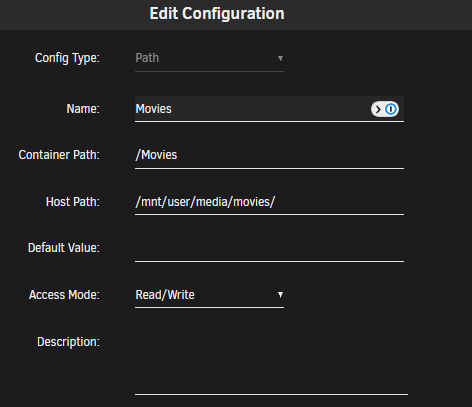The image size is (472, 407).
Task: Click the Description text area
Action: coord(271,362)
